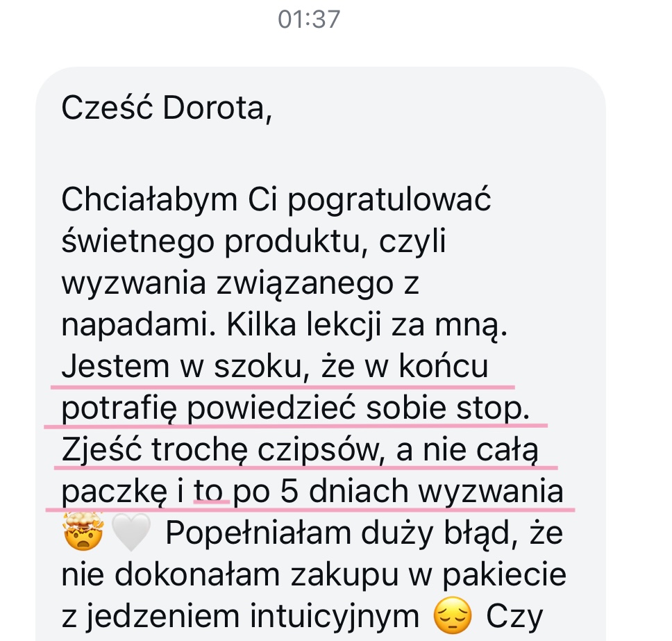Screen dimensions: 672x641
Task: Click the white heart emoji
Action: 131,533
